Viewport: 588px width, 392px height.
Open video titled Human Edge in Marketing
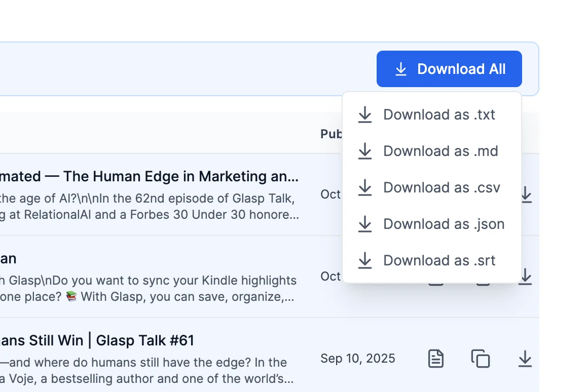point(149,176)
